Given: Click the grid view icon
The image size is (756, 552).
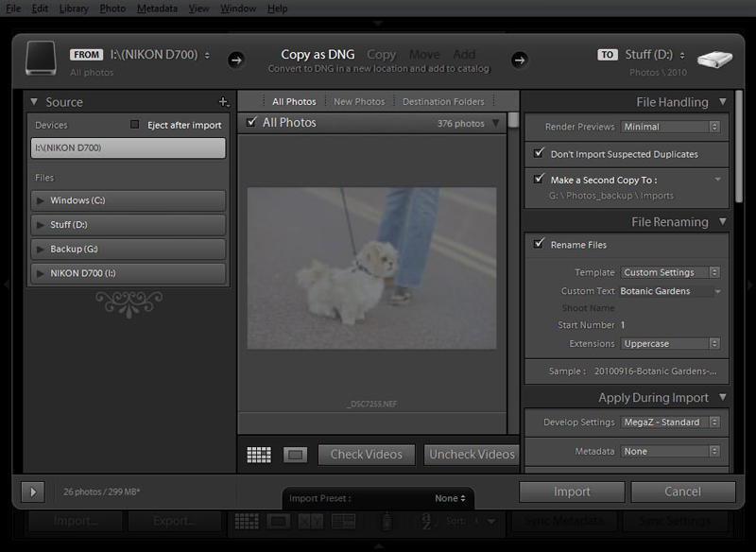Looking at the screenshot, I should click(x=259, y=455).
